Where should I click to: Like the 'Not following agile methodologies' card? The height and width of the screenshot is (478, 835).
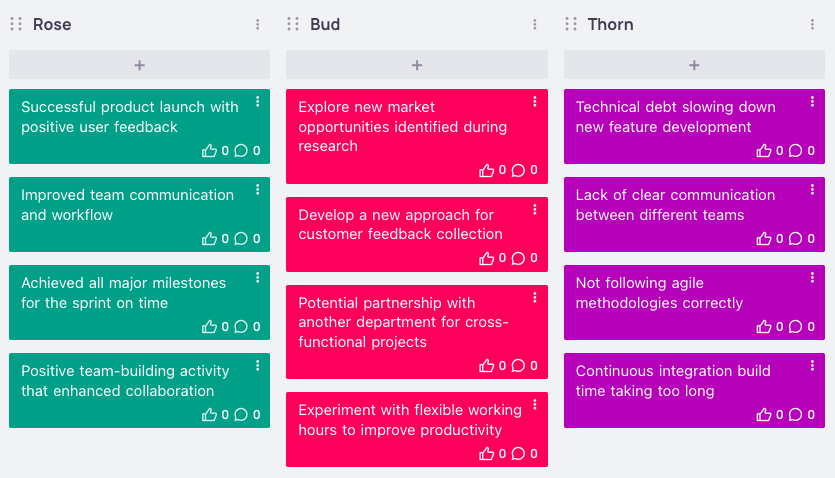[x=764, y=327]
